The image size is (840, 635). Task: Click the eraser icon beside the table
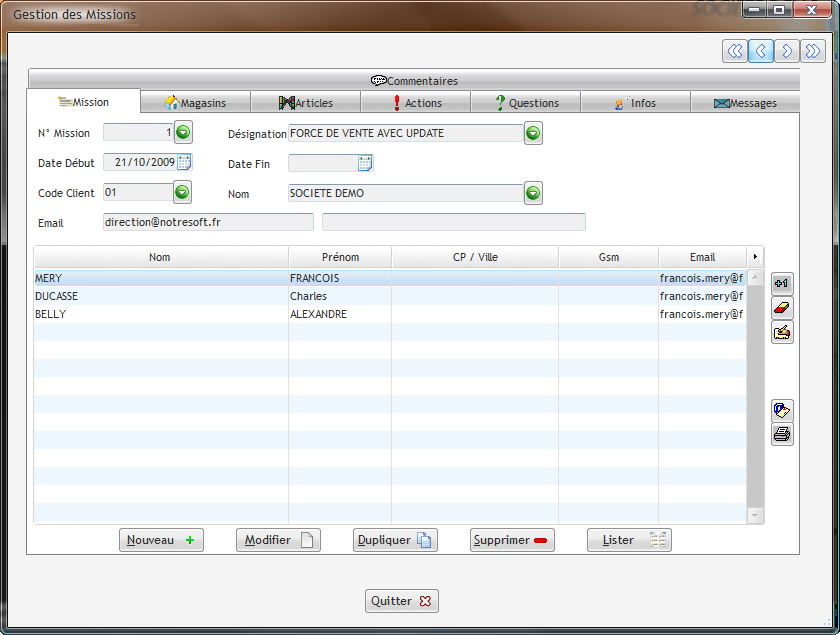(782, 308)
